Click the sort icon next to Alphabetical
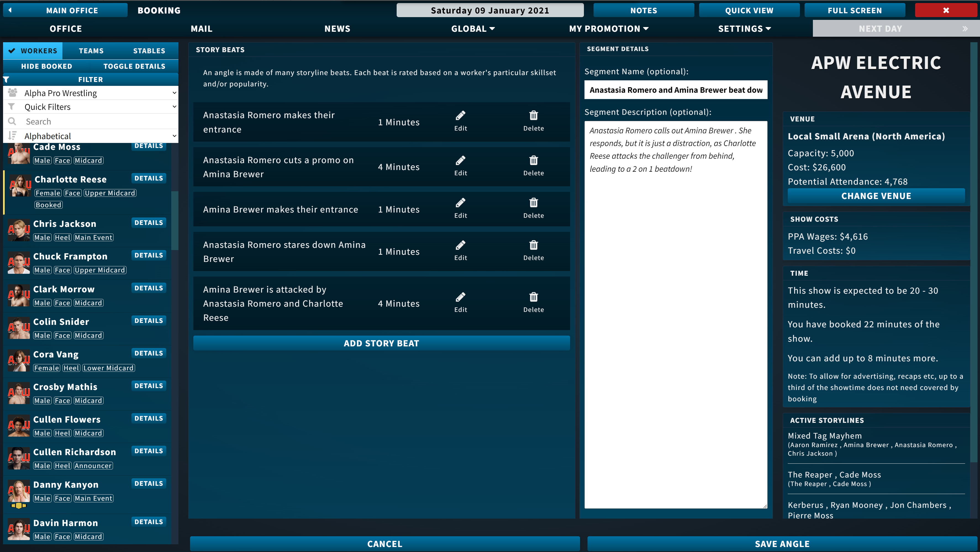The height and width of the screenshot is (552, 980). click(12, 135)
